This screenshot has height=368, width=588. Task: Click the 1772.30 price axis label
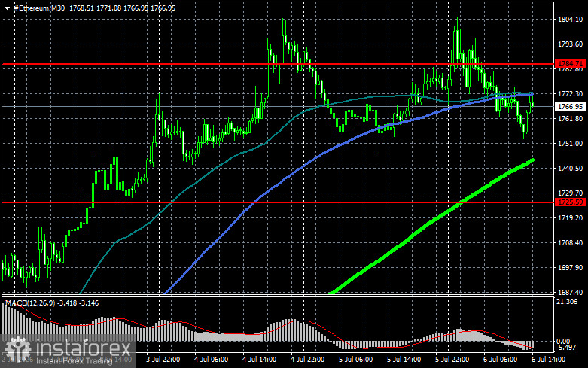pos(571,93)
